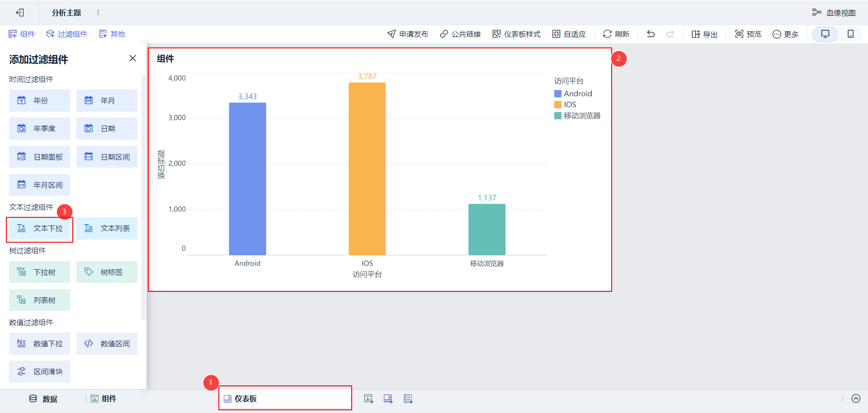Screen dimensions: 868x413
Task: Click 申请发布 to request publishing
Action: [x=408, y=34]
